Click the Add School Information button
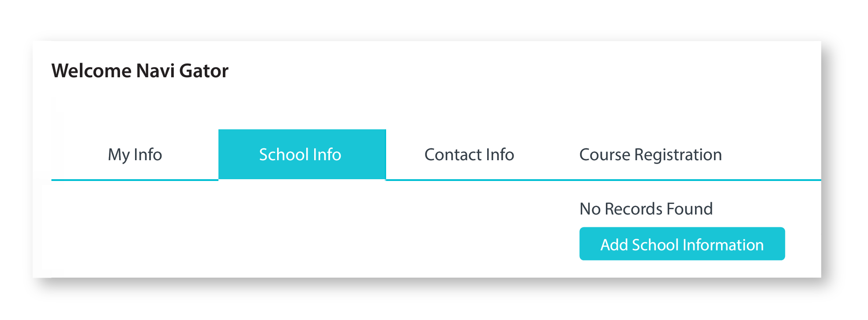 (682, 244)
